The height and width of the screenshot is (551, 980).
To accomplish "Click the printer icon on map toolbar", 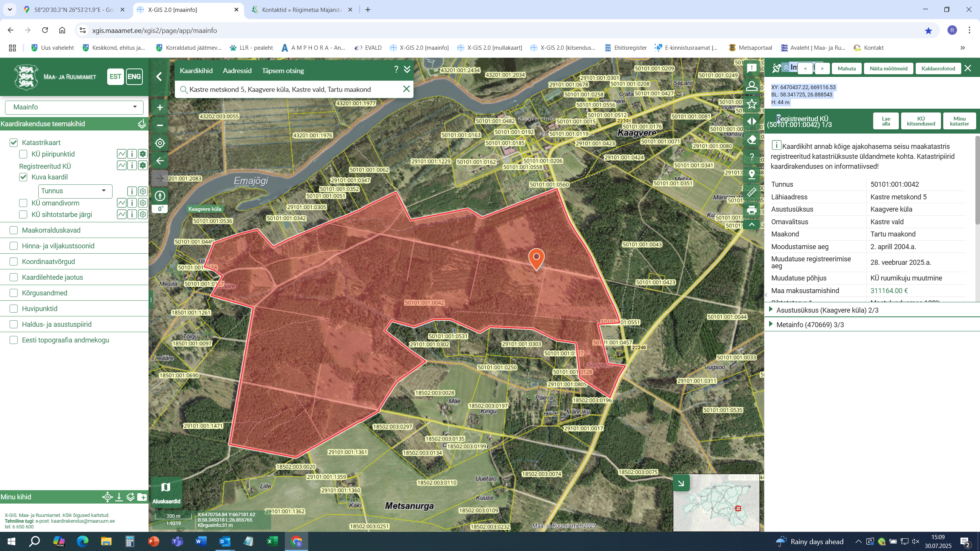I will pos(751,210).
